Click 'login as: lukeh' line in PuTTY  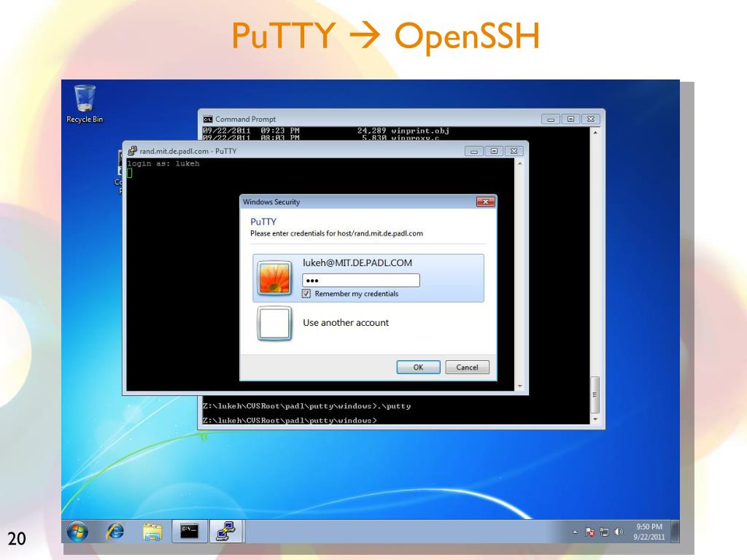pos(163,164)
